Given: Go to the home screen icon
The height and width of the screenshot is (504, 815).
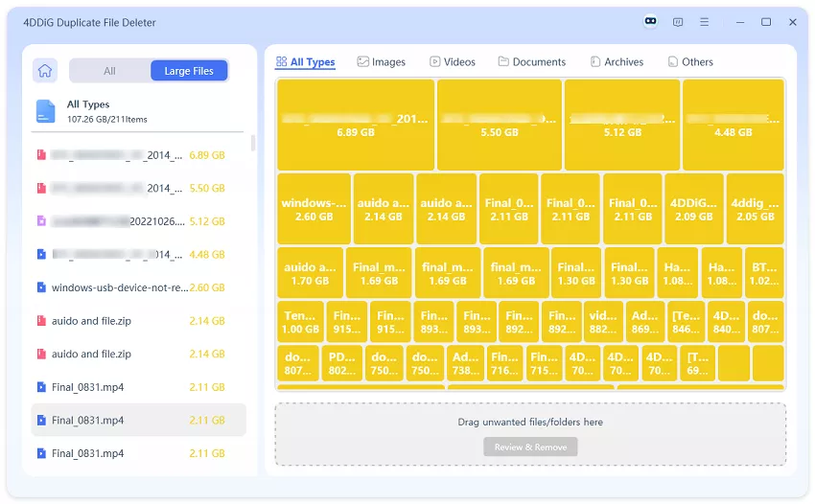Looking at the screenshot, I should coord(45,71).
